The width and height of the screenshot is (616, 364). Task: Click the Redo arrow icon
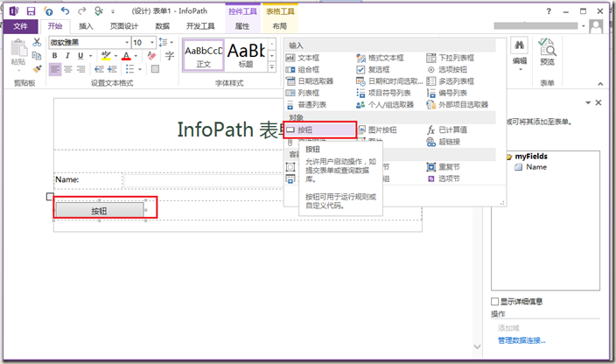coord(81,11)
